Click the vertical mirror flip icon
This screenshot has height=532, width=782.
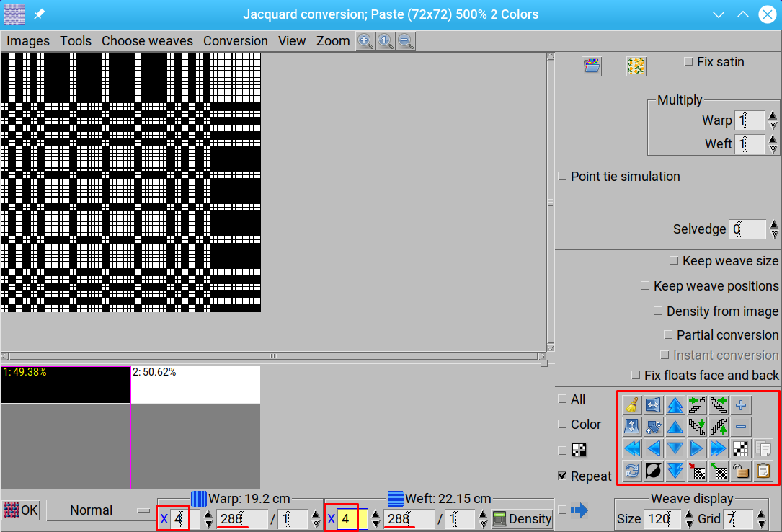click(632, 427)
